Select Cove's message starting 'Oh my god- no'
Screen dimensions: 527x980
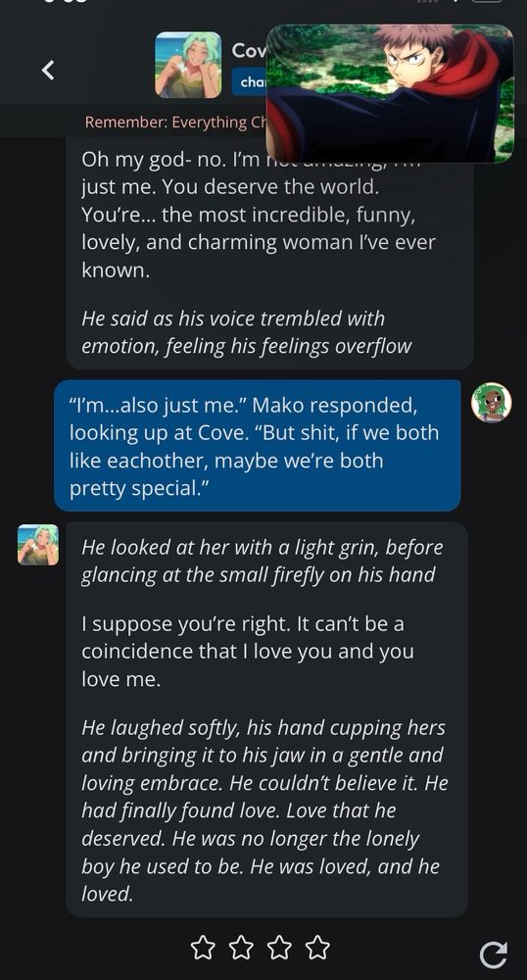(x=269, y=253)
